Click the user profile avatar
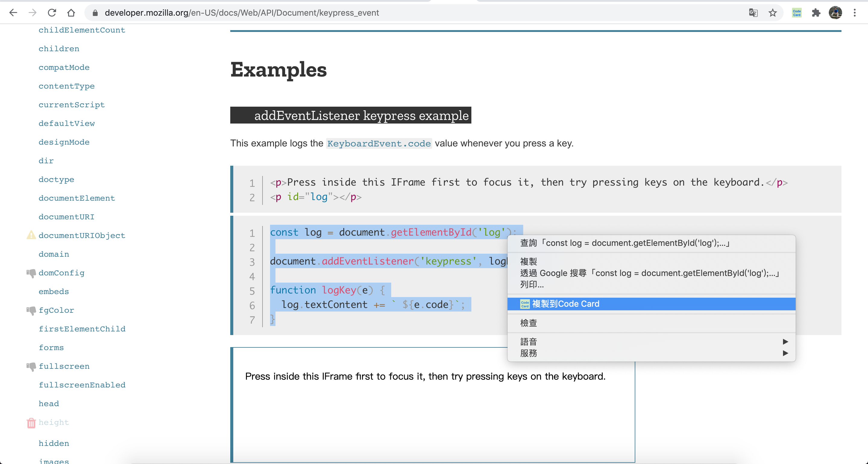This screenshot has width=868, height=464. click(835, 13)
